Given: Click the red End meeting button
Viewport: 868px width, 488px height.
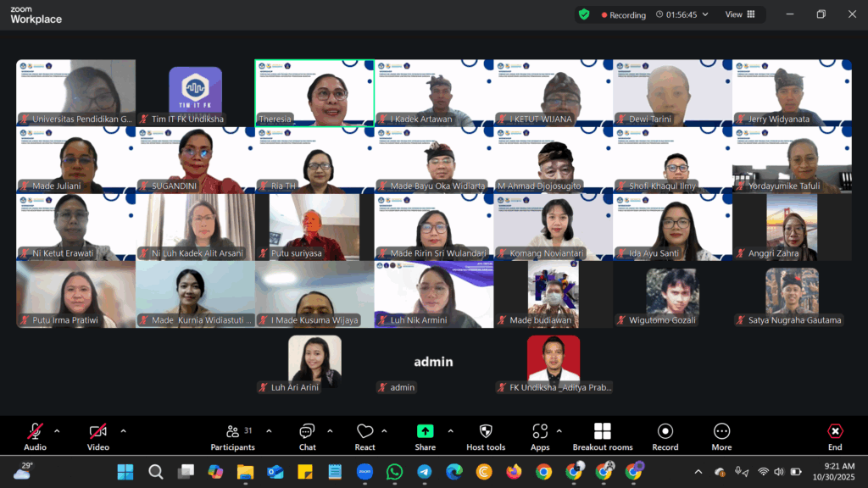Looking at the screenshot, I should point(835,436).
